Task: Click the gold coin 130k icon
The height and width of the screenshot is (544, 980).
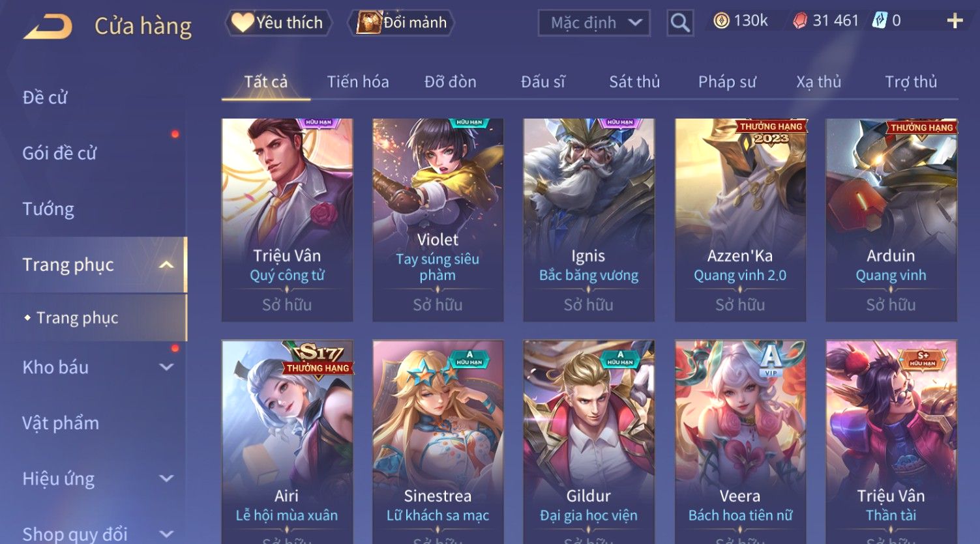Action: tap(721, 21)
